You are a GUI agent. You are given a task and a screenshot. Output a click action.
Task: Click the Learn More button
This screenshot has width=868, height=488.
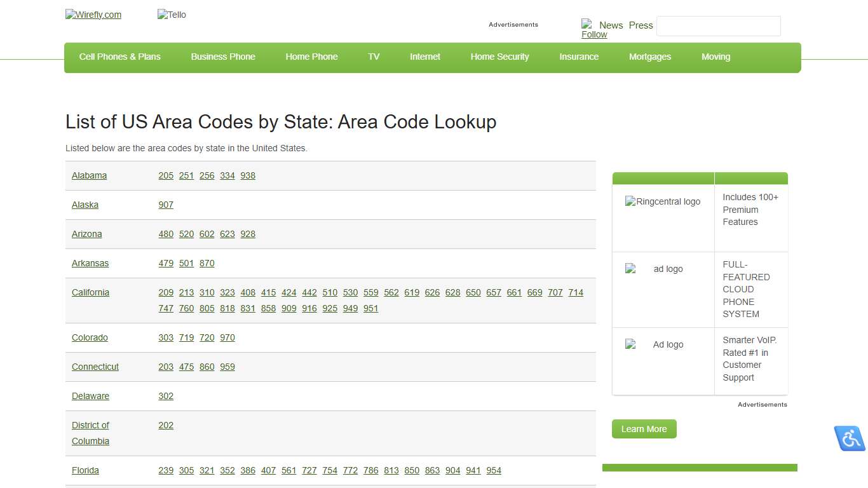644,429
